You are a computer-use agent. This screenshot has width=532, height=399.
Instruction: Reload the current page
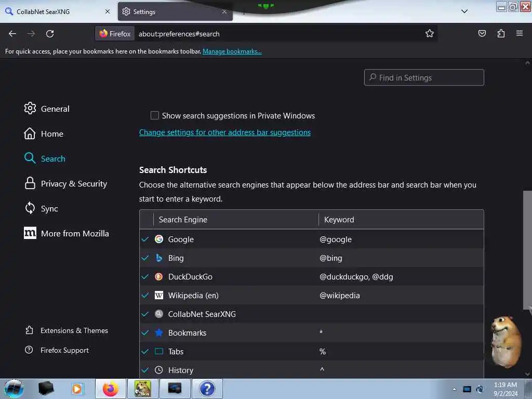[x=50, y=34]
